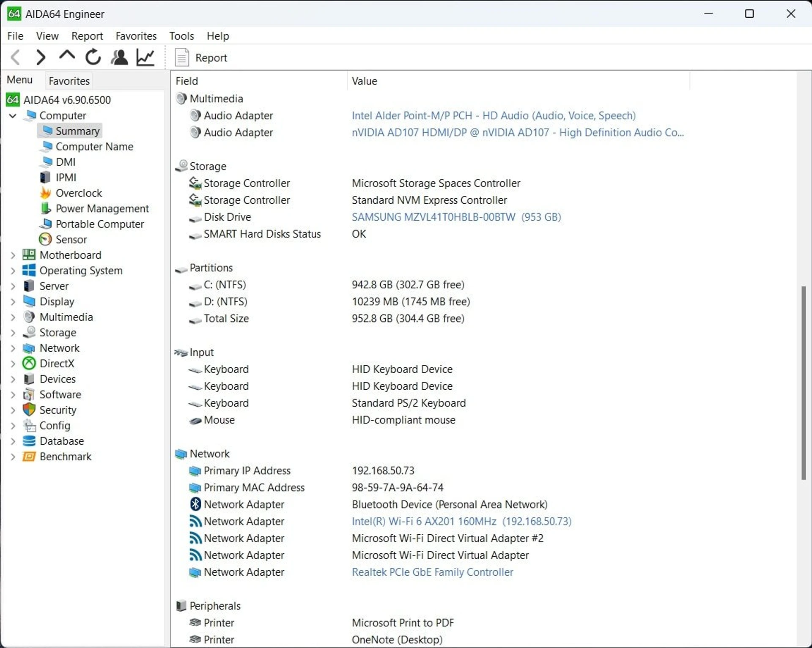The width and height of the screenshot is (812, 648).
Task: Expand the Server tree node
Action: (x=13, y=286)
